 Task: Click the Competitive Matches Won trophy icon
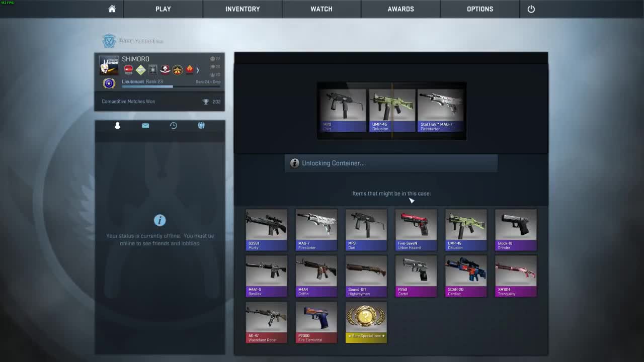pyautogui.click(x=206, y=102)
